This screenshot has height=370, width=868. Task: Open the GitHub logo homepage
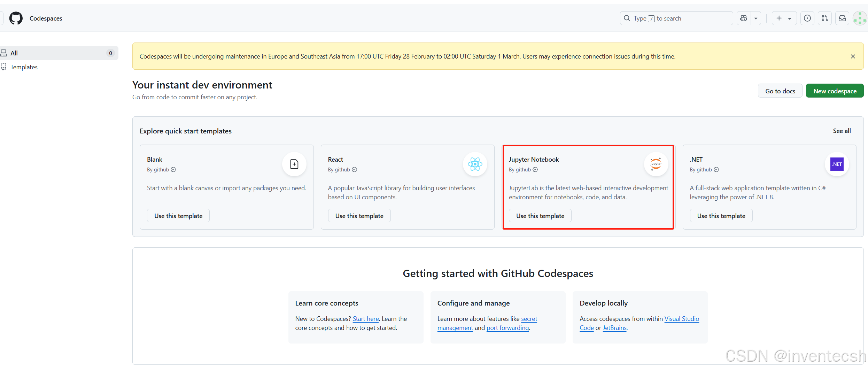(16, 18)
